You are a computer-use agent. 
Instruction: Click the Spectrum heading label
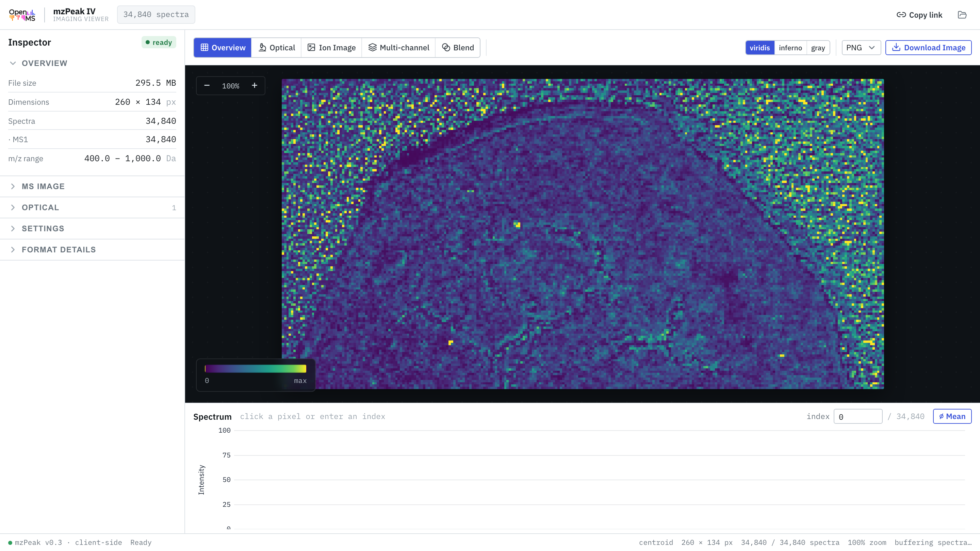click(x=212, y=416)
